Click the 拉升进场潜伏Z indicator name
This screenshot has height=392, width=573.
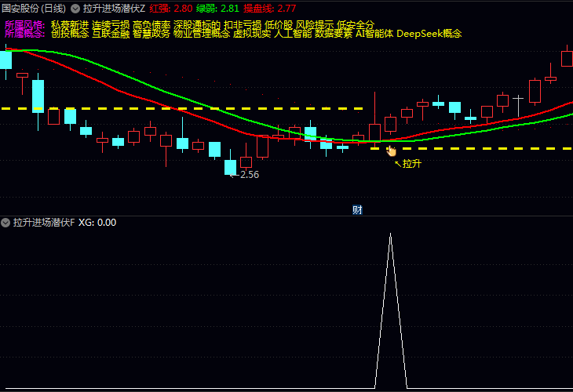point(114,9)
